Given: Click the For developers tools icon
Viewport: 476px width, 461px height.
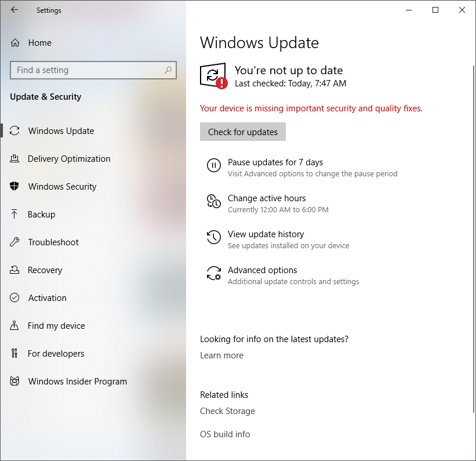Looking at the screenshot, I should click(14, 353).
